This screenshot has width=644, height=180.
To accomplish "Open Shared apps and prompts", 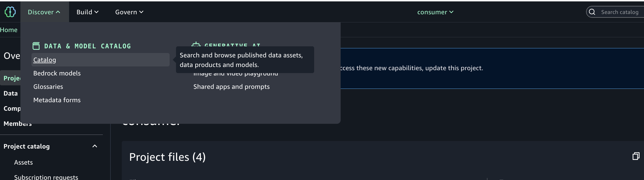I will [x=231, y=87].
